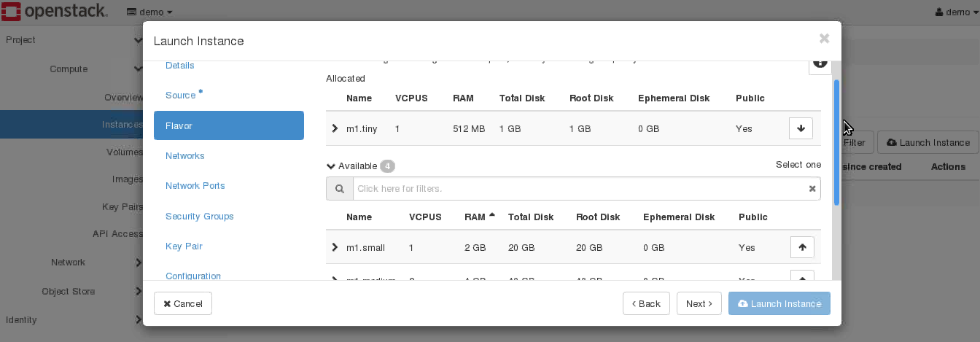Viewport: 980px width, 342px height.
Task: Clear the flavor filter with the x
Action: pyautogui.click(x=812, y=189)
